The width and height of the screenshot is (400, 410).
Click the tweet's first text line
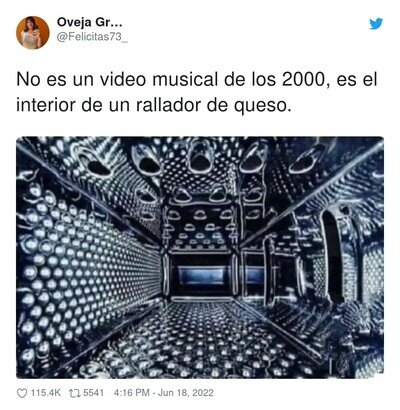197,81
